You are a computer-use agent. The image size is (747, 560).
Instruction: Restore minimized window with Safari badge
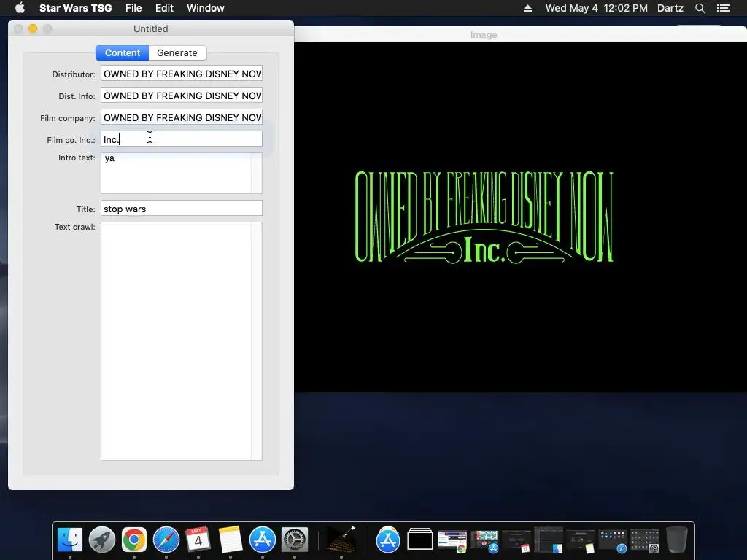613,541
